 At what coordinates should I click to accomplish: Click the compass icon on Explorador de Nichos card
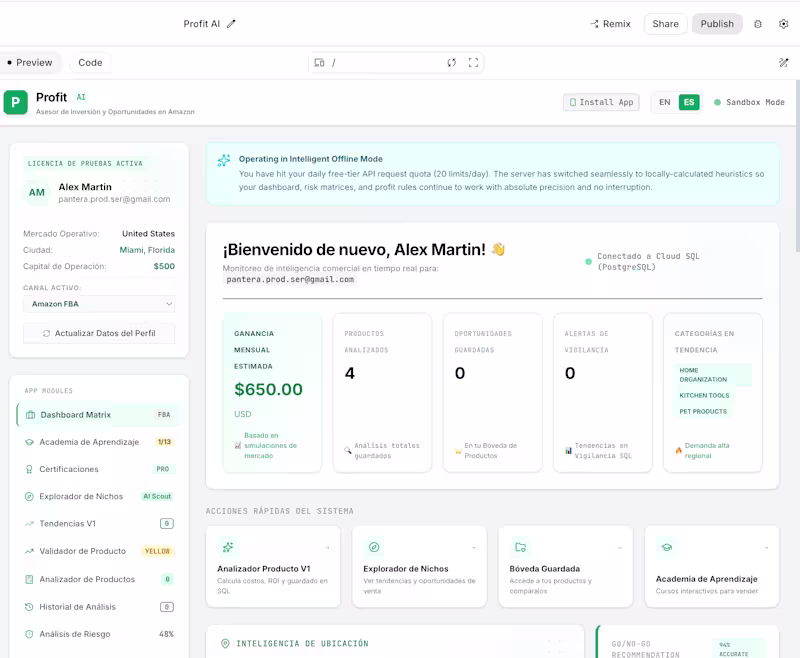click(374, 547)
